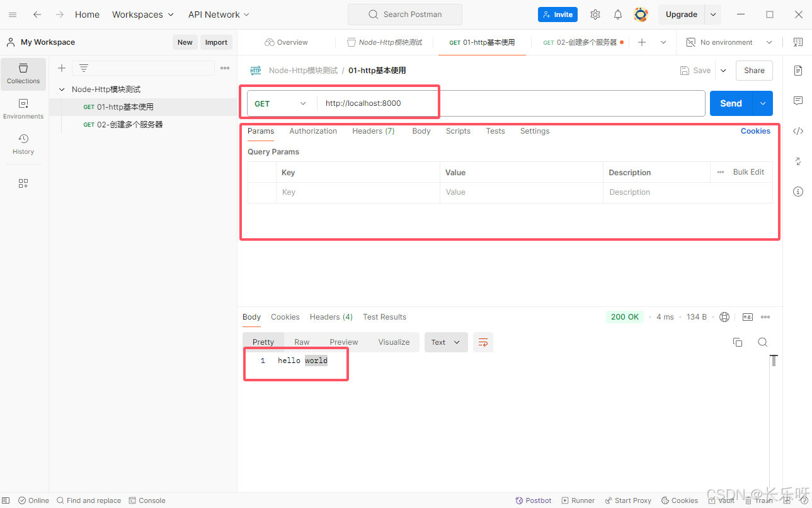The width and height of the screenshot is (812, 508).
Task: Switch to the 02-创建多个服务器 tab
Action: 583,42
